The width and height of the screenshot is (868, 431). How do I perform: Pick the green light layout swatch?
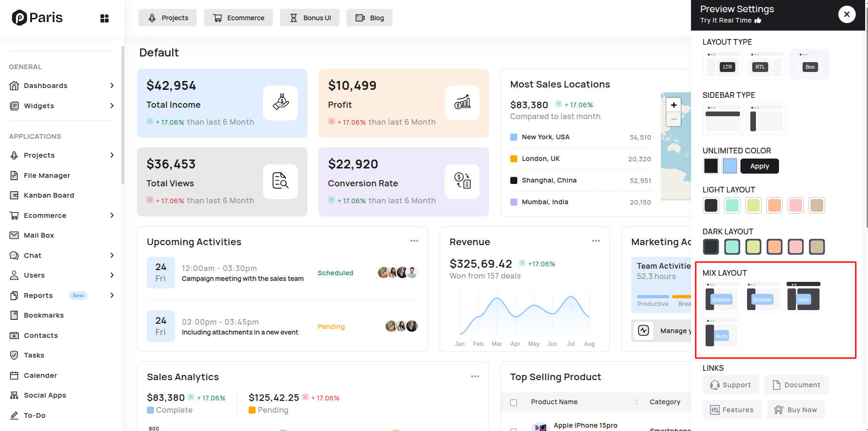(x=732, y=205)
